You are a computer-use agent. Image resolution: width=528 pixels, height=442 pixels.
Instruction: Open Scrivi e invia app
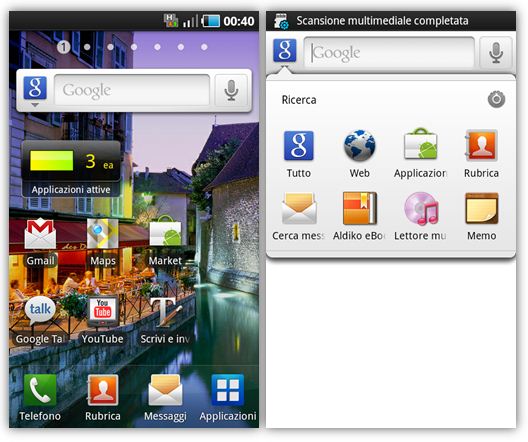click(x=165, y=320)
